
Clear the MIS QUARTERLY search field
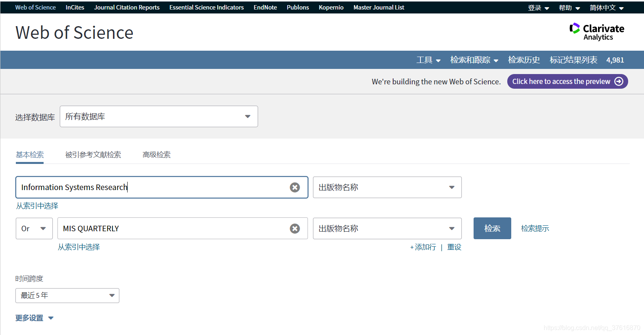(x=294, y=228)
